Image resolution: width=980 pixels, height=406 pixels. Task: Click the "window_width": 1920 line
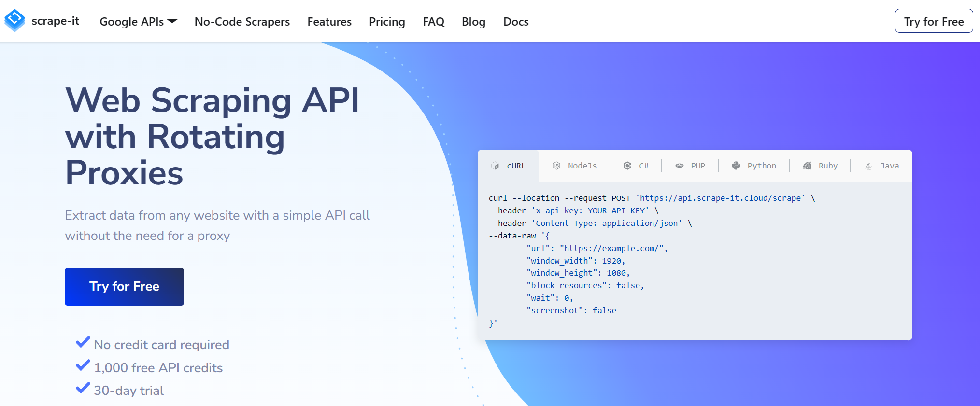tap(576, 261)
